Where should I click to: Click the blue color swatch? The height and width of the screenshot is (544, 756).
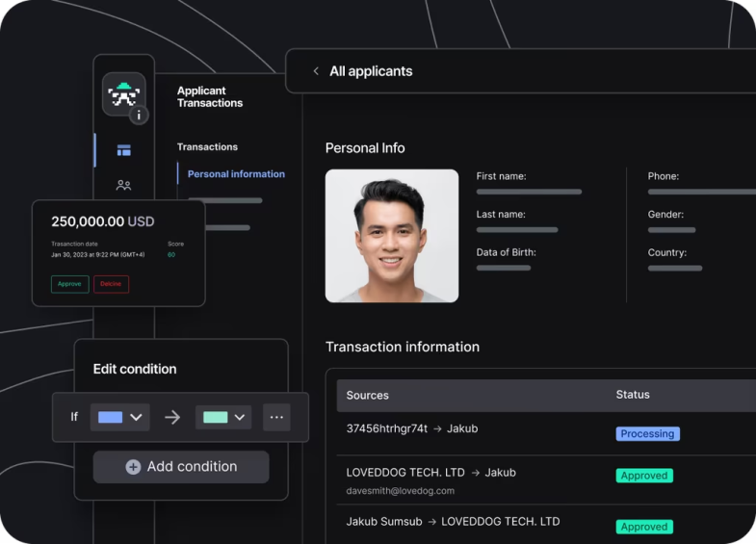pos(111,417)
